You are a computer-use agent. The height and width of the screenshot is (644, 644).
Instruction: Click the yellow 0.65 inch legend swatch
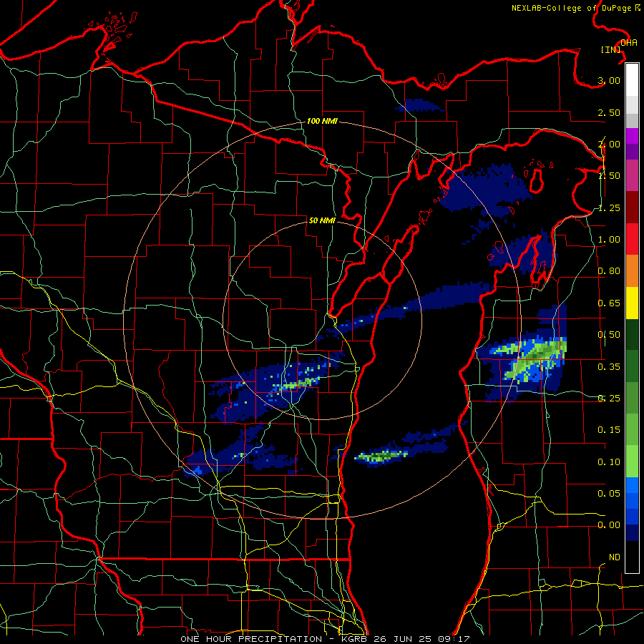[x=632, y=303]
